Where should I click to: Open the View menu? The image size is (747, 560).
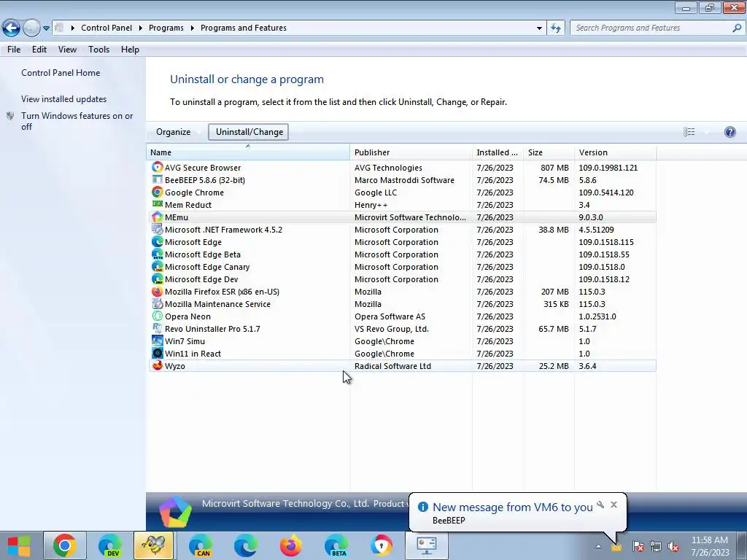(67, 50)
